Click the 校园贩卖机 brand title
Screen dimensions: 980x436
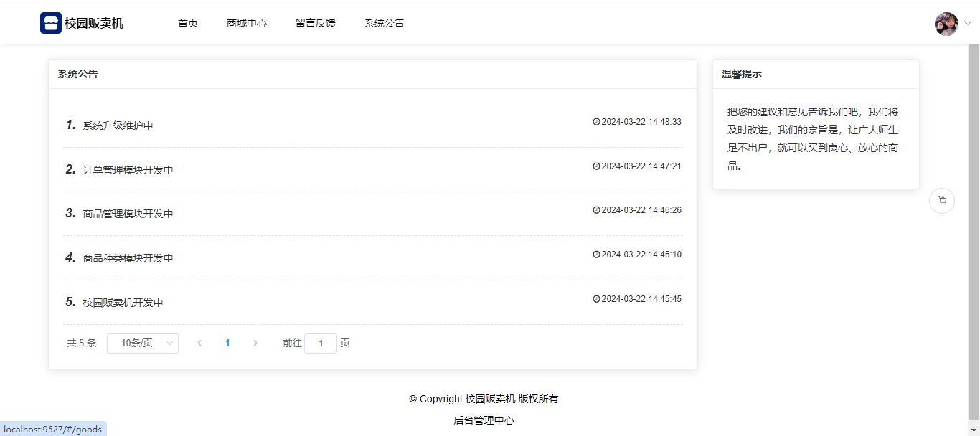[94, 23]
